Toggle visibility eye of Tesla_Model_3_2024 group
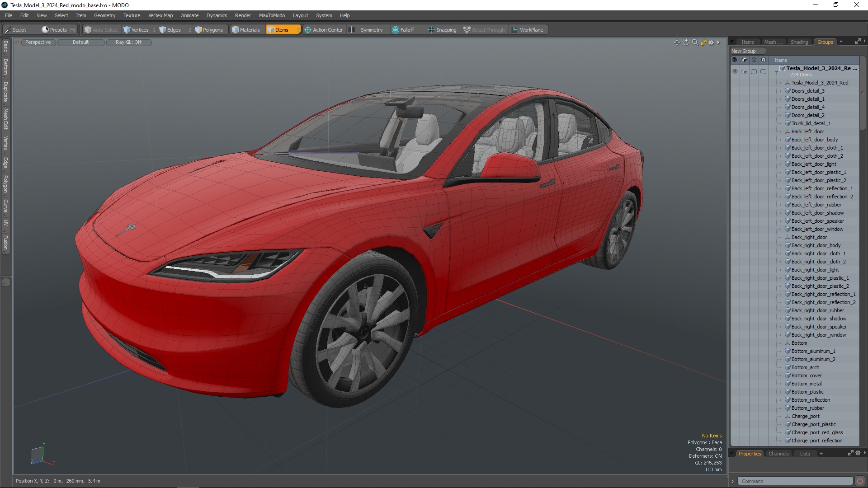868x488 pixels. [x=735, y=71]
